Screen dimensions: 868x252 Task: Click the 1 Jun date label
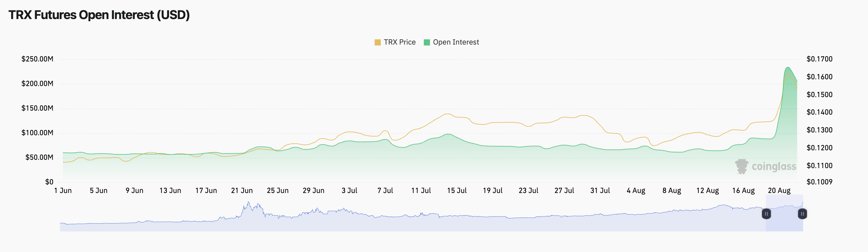tap(63, 191)
